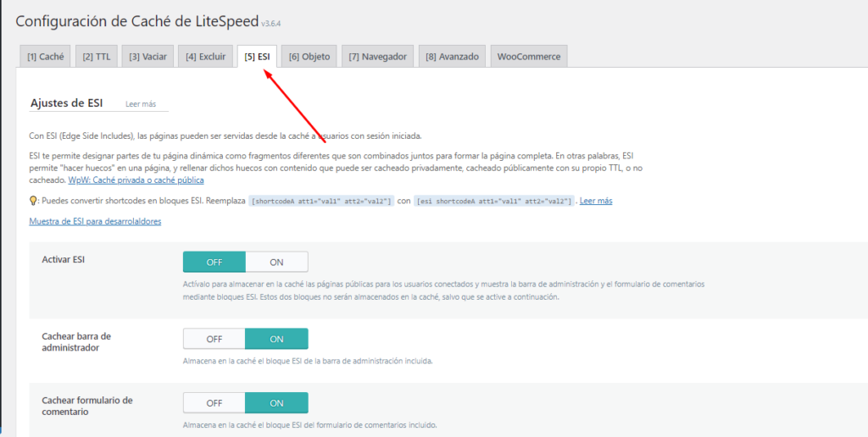Click the light bulb tip icon

coord(33,201)
